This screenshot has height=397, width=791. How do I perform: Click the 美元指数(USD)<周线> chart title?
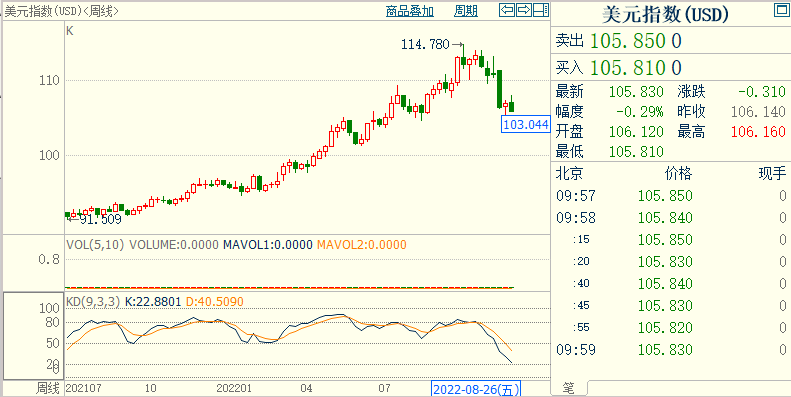[62, 11]
